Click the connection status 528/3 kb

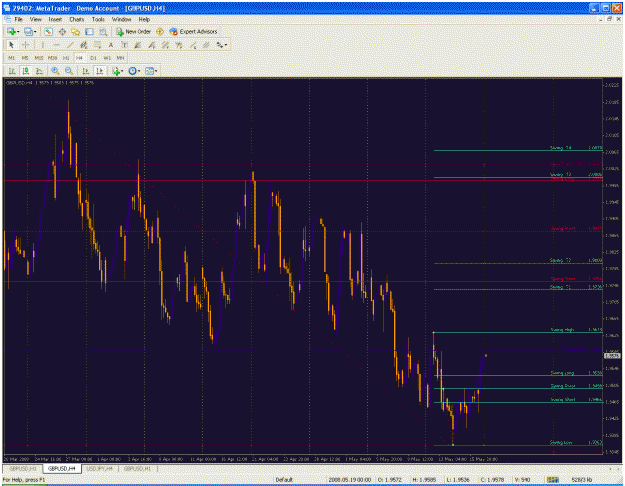coord(582,480)
